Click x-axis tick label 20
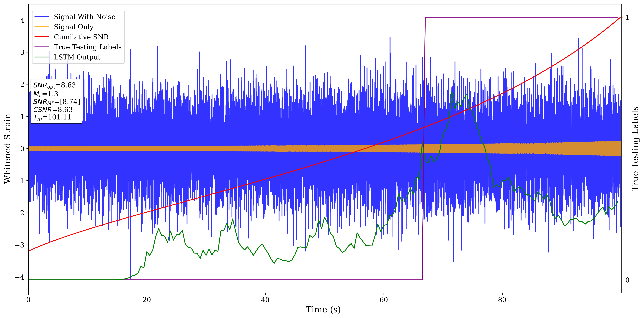 [x=147, y=300]
